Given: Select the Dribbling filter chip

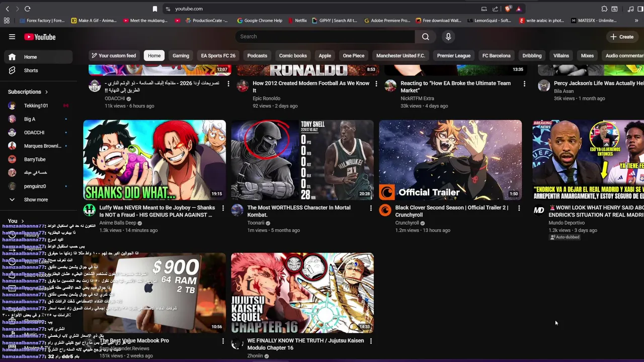Looking at the screenshot, I should click(x=532, y=56).
